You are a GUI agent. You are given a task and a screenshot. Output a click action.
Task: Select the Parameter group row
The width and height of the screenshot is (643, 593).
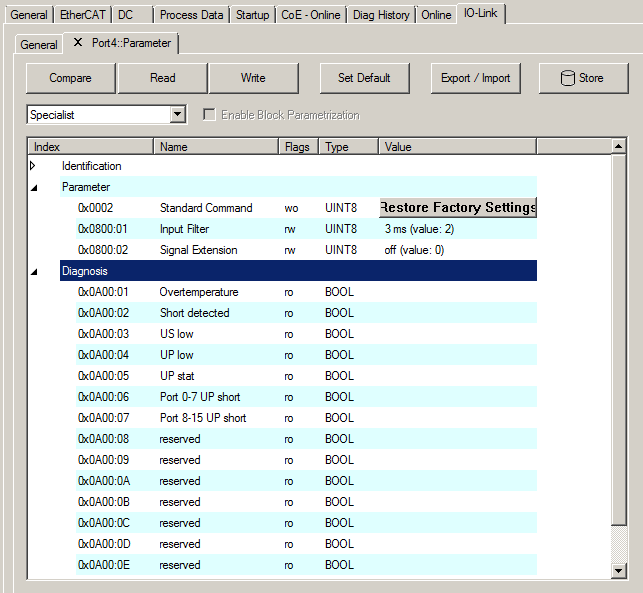tap(299, 187)
